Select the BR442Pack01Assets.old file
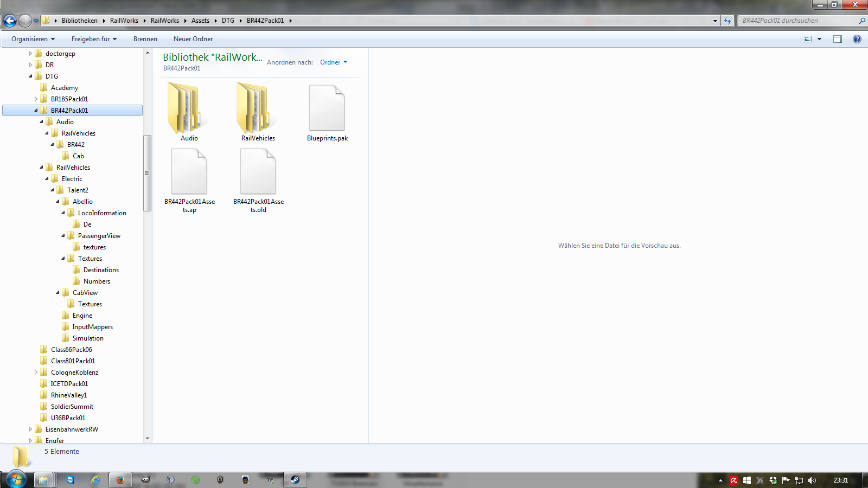 pos(258,181)
